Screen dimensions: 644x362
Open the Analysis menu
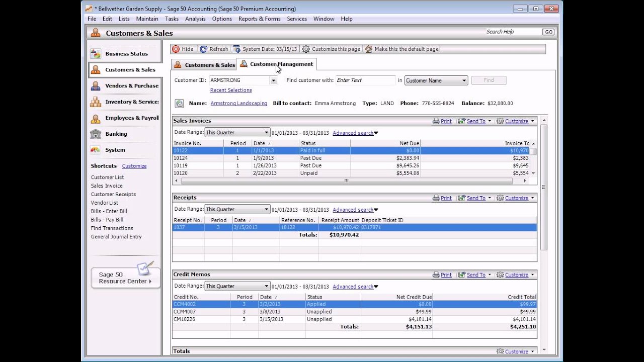tap(195, 19)
